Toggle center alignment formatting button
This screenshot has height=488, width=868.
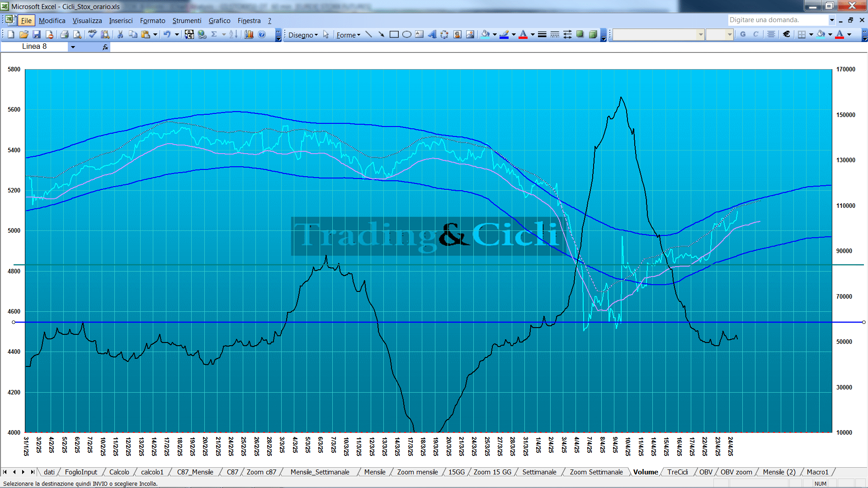tap(771, 34)
